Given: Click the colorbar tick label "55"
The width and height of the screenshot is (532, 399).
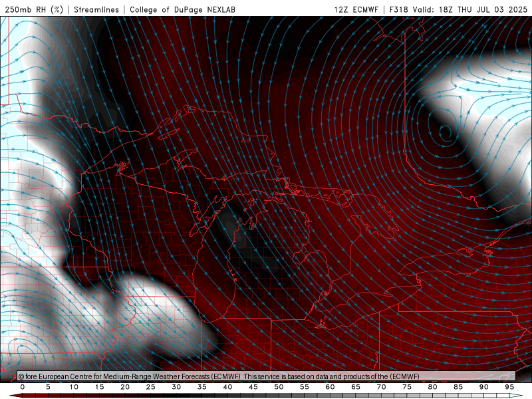Looking at the screenshot, I should click(305, 387).
